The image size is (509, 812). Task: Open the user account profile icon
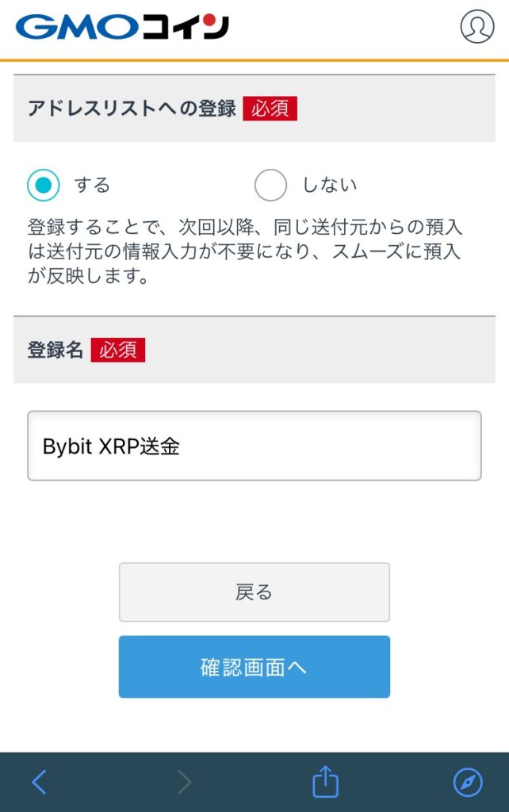[476, 26]
